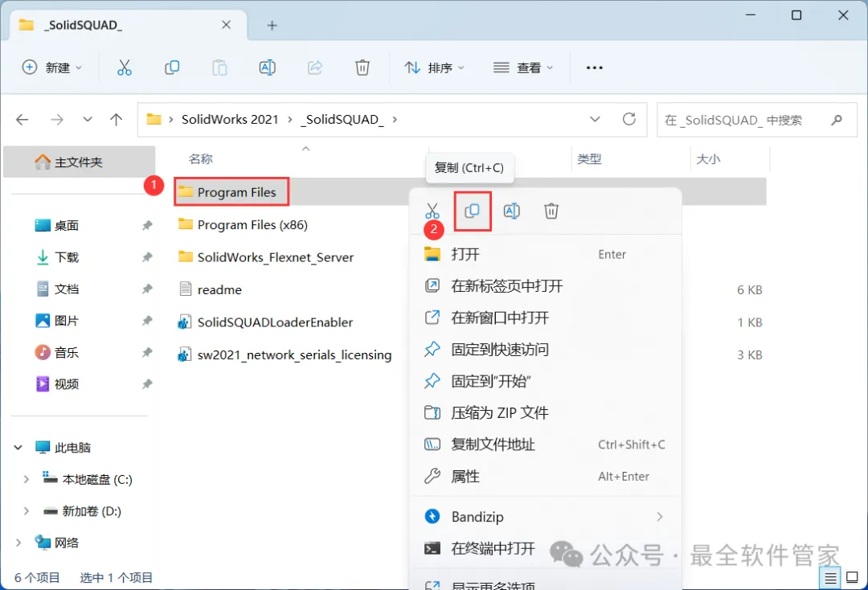Click the toolbar Share icon
Image resolution: width=868 pixels, height=590 pixels.
[x=315, y=68]
